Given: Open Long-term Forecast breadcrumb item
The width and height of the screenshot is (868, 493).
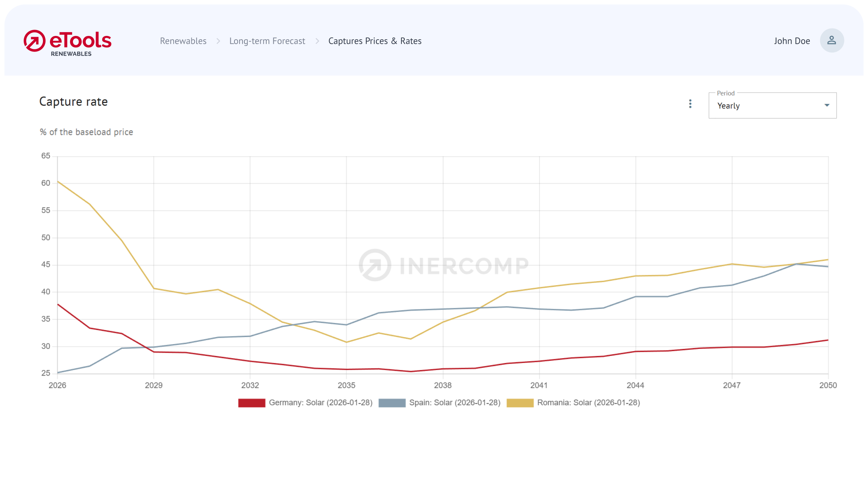Looking at the screenshot, I should point(267,41).
